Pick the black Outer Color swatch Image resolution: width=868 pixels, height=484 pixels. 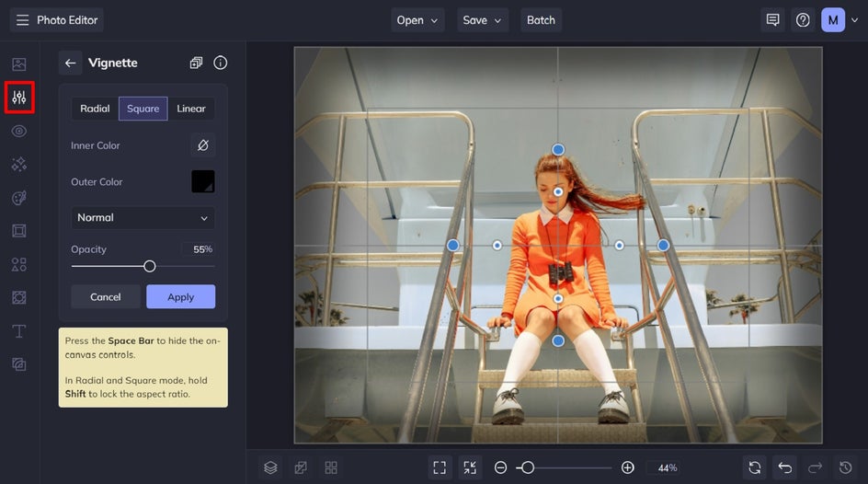pos(202,182)
